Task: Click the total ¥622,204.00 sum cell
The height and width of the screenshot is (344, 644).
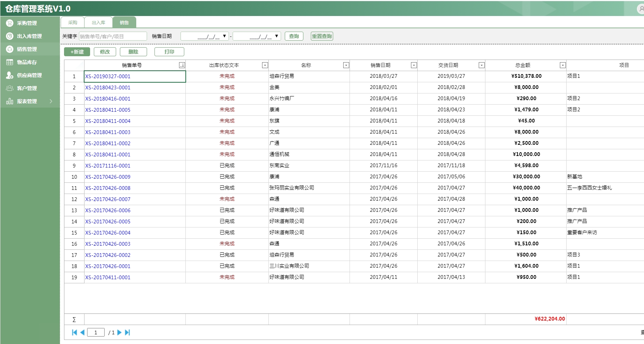Action: 526,319
